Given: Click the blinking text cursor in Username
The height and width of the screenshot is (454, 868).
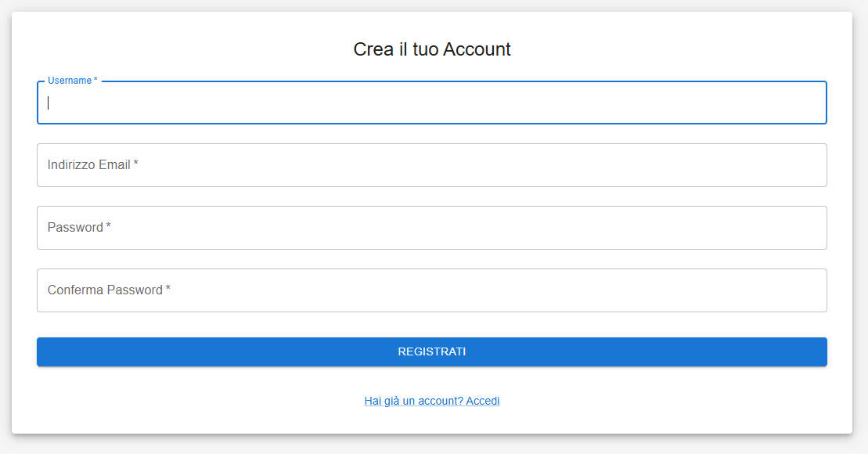Looking at the screenshot, I should (x=49, y=103).
